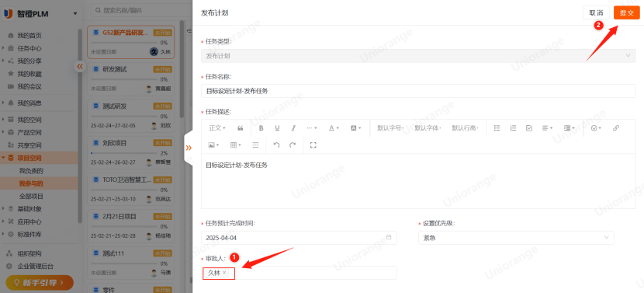Insert a todo checkbox list
The image size is (644, 293).
point(529,128)
